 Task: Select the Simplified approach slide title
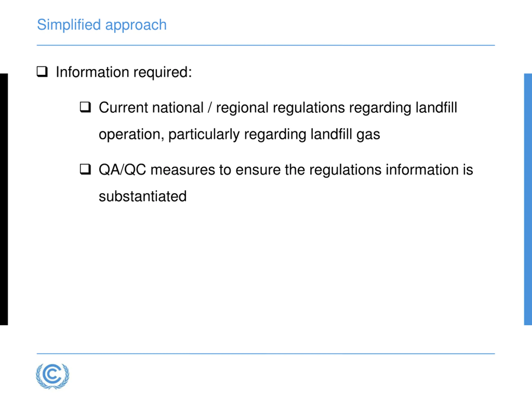pyautogui.click(x=102, y=25)
